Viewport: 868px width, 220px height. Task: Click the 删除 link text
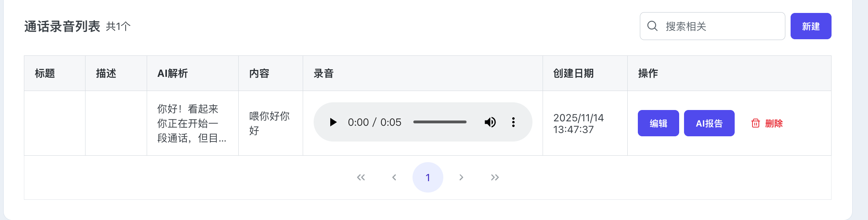click(774, 123)
